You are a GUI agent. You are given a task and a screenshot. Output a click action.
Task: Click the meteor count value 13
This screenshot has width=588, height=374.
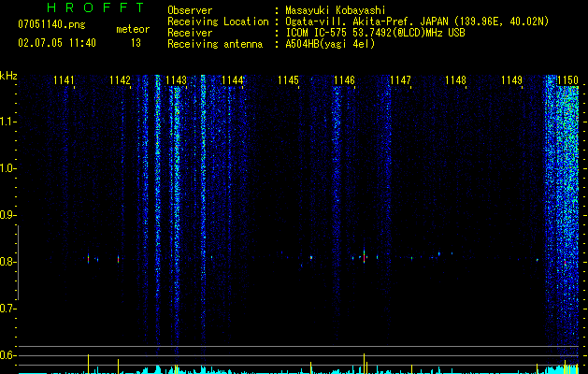(136, 43)
